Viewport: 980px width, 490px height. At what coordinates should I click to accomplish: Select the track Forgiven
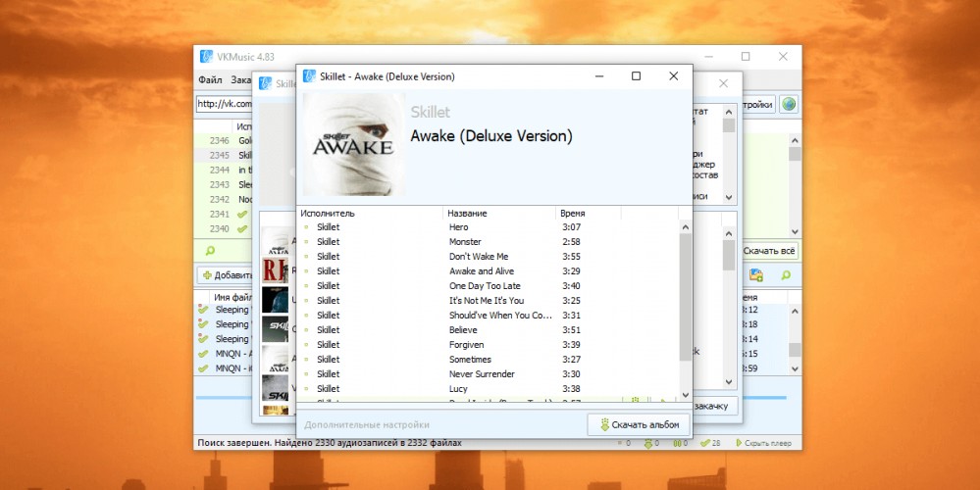click(x=488, y=345)
